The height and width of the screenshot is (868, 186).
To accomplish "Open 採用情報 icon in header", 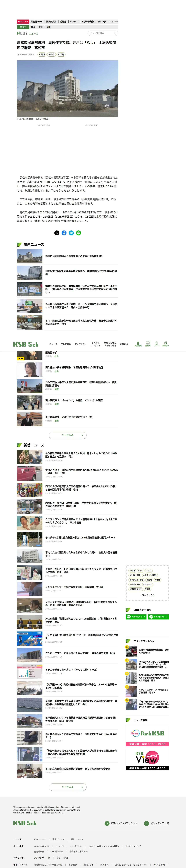I will tap(138, 344).
